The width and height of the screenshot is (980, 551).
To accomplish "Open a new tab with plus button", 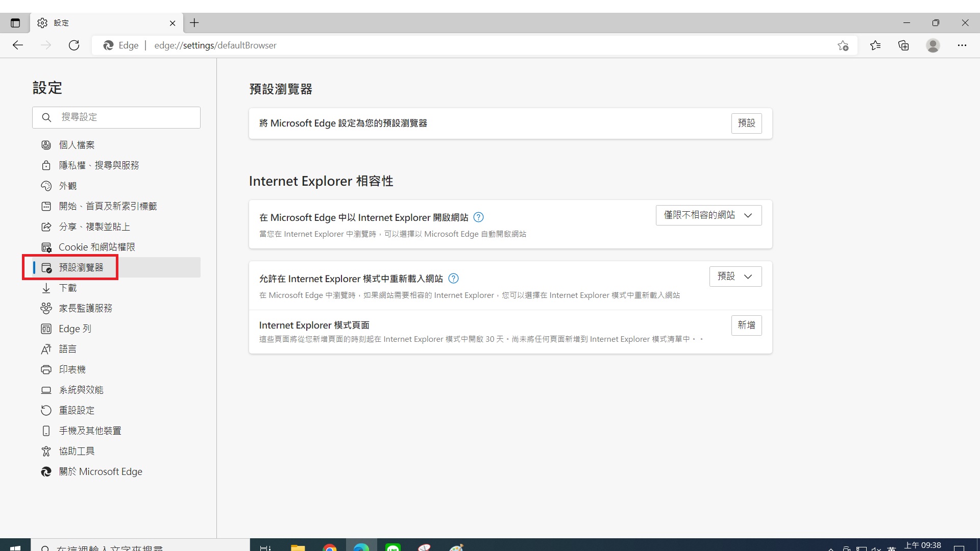I will [x=194, y=23].
